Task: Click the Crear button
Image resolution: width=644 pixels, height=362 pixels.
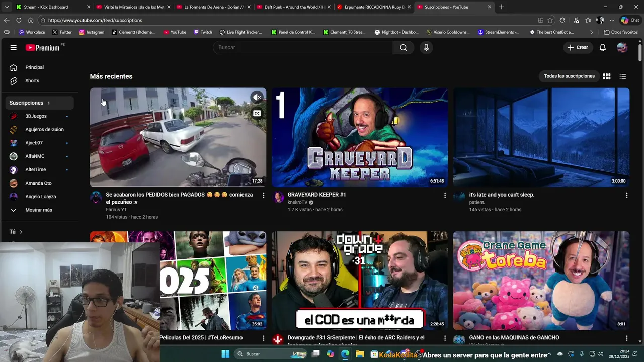Action: (x=577, y=47)
